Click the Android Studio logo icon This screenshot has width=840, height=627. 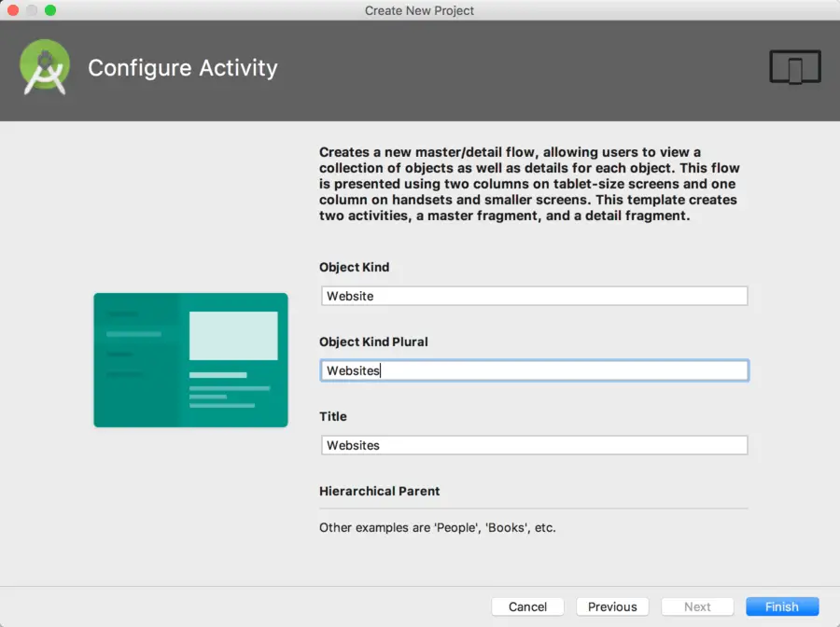pyautogui.click(x=44, y=68)
